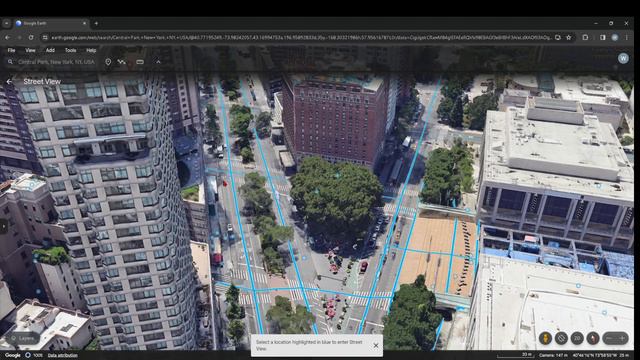640x360 pixels.
Task: Open the Help menu
Action: (x=91, y=50)
